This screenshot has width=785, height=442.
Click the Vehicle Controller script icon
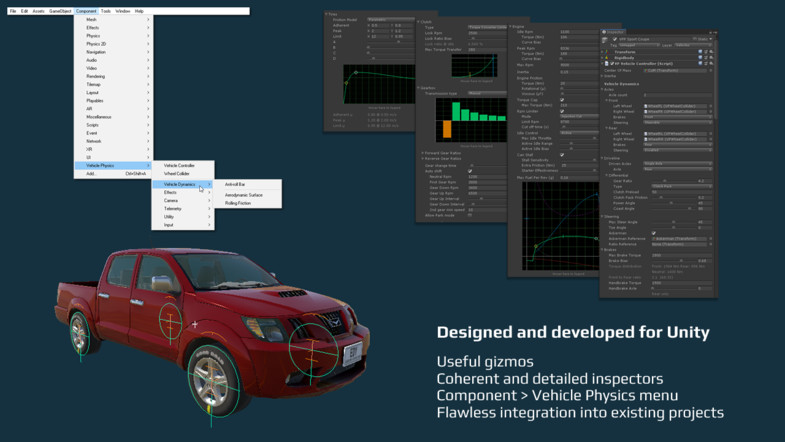(x=607, y=64)
